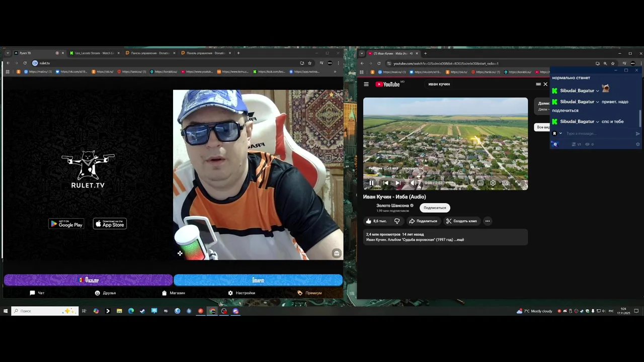Open the Друзья section in Rulet.tv
The image size is (644, 362).
pyautogui.click(x=105, y=293)
